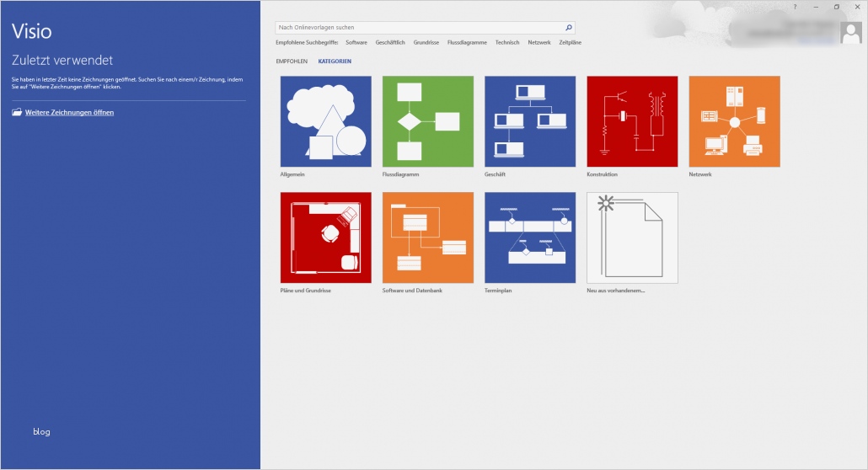Open the Netzwerk template category tile
Screen dimensions: 868x470
734,121
